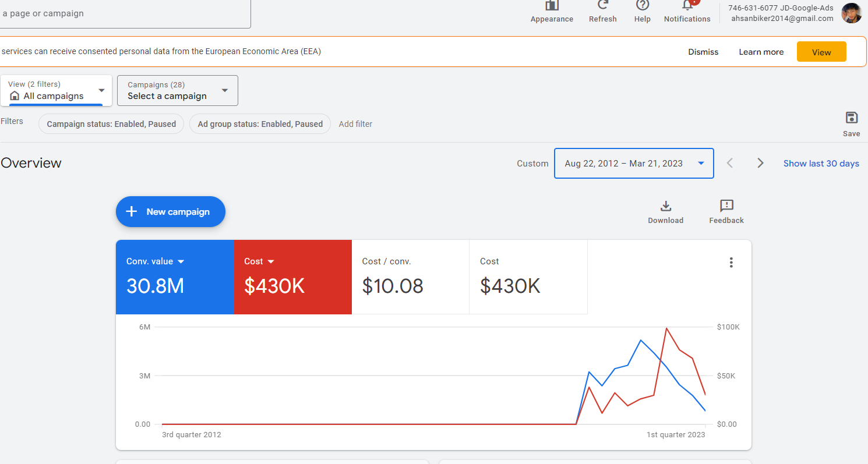Image resolution: width=868 pixels, height=464 pixels.
Task: Click the Add filter option
Action: coord(355,124)
